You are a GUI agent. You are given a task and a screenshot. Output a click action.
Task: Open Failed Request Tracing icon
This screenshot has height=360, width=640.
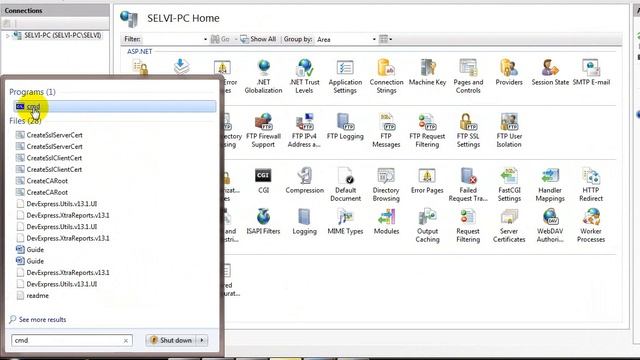[x=468, y=184]
